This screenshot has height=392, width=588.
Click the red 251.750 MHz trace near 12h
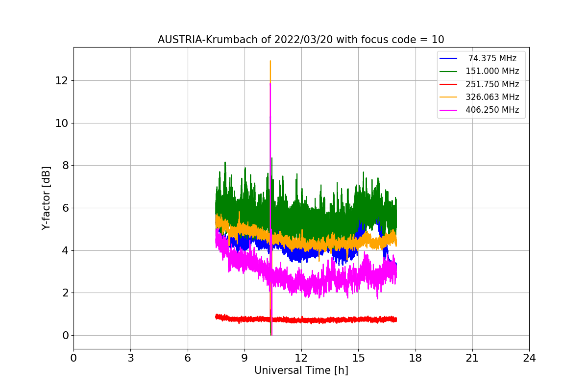tap(301, 320)
